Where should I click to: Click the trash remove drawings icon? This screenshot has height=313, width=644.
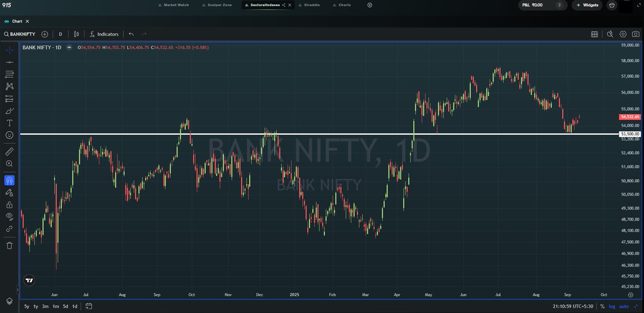10,245
